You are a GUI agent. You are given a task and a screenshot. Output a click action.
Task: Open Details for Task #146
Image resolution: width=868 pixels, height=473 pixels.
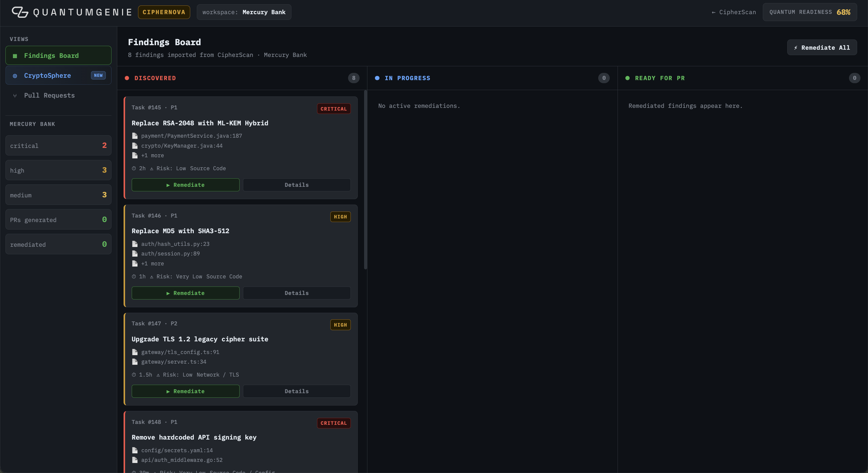[297, 293]
